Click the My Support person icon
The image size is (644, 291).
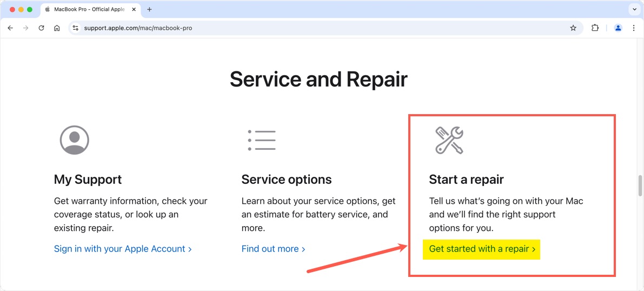tap(74, 140)
